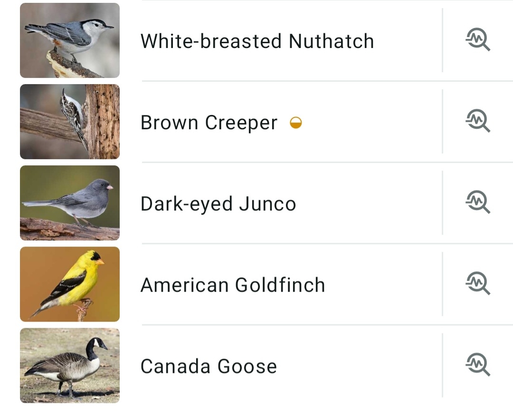Open the American Goldfinch entry
Image resolution: width=513 pixels, height=420 pixels.
pyautogui.click(x=233, y=286)
